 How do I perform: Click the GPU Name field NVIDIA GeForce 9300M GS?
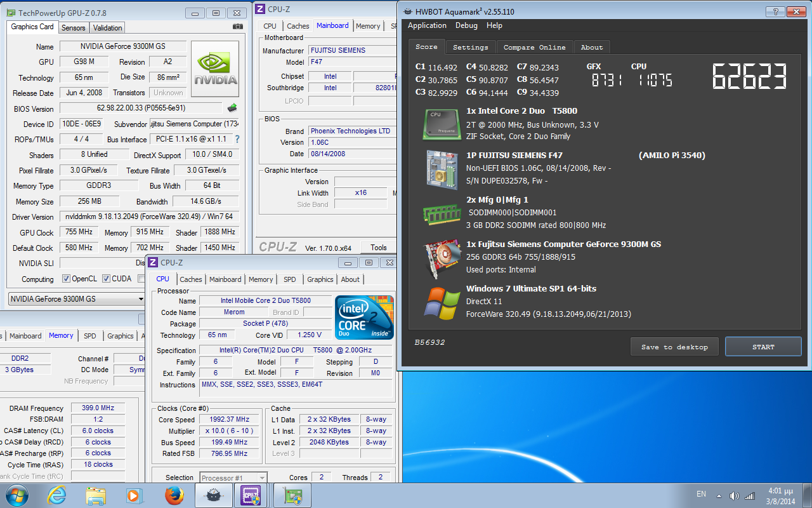pyautogui.click(x=122, y=46)
